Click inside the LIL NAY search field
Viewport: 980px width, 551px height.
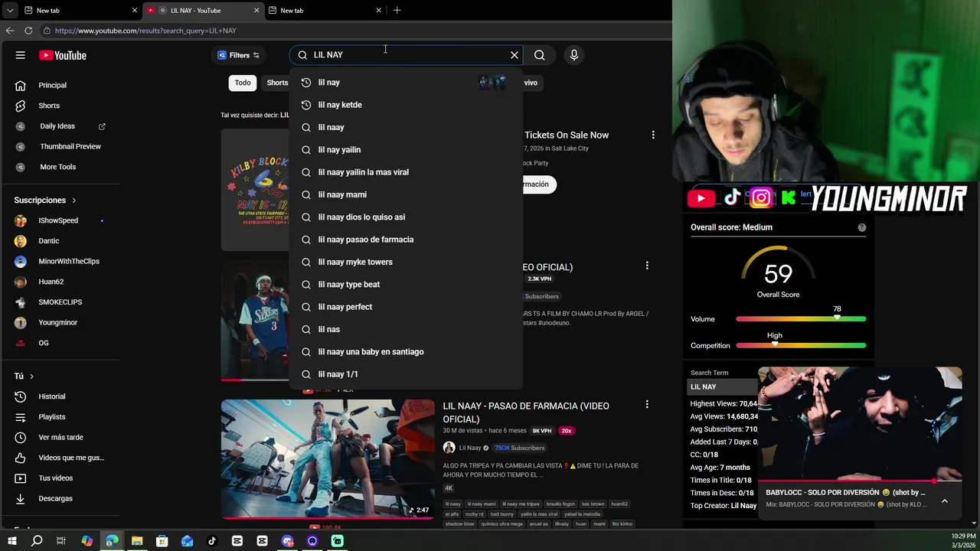point(406,55)
